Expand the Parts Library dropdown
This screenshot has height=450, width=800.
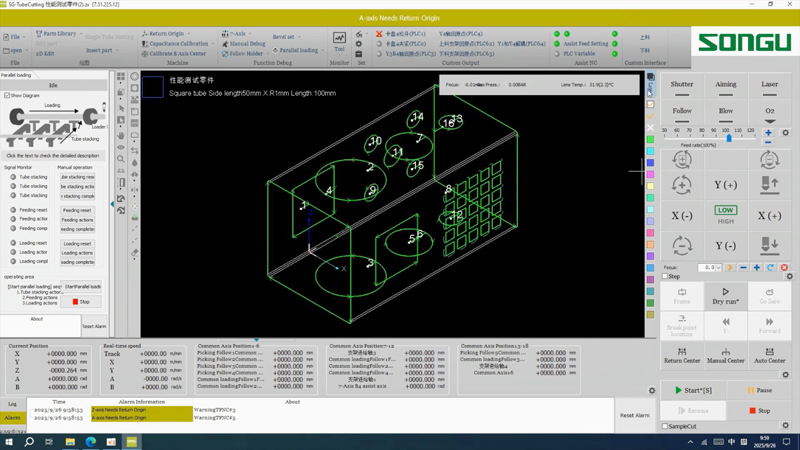[57, 34]
